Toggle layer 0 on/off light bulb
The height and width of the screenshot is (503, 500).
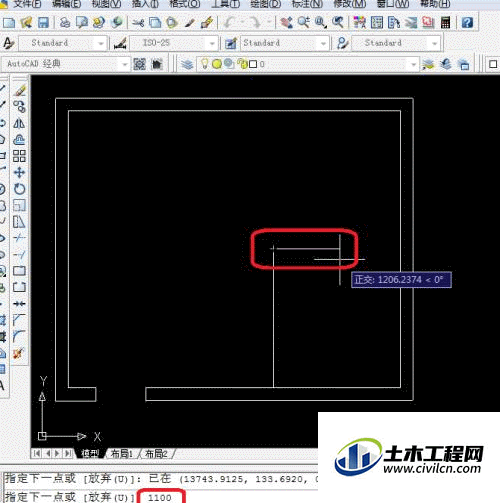pyautogui.click(x=205, y=63)
